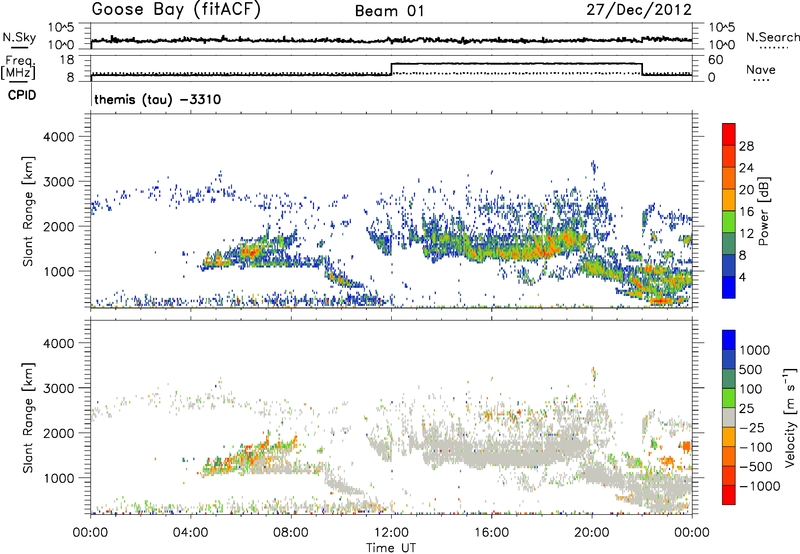Pick the blue top segment of the velocity colorbar

729,340
